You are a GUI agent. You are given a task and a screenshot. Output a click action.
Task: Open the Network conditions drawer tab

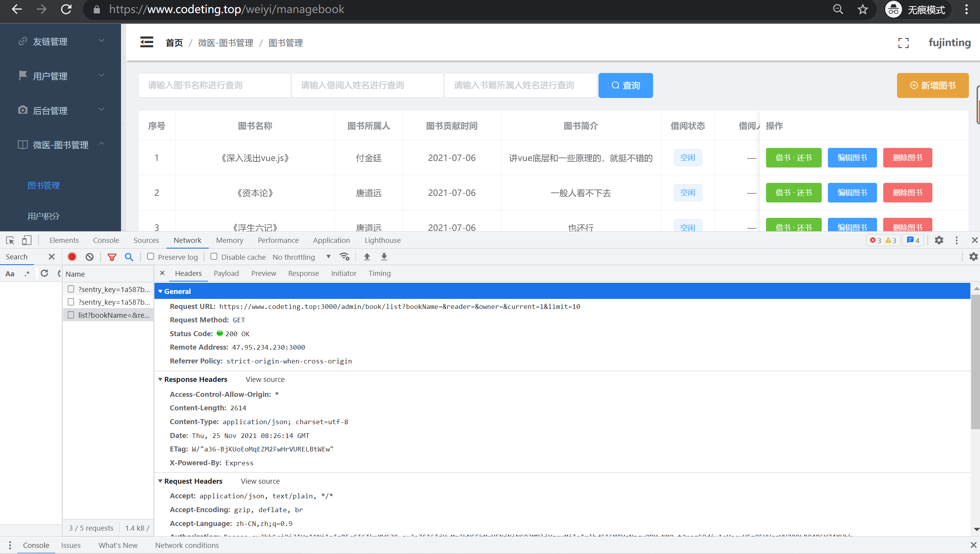(x=187, y=545)
